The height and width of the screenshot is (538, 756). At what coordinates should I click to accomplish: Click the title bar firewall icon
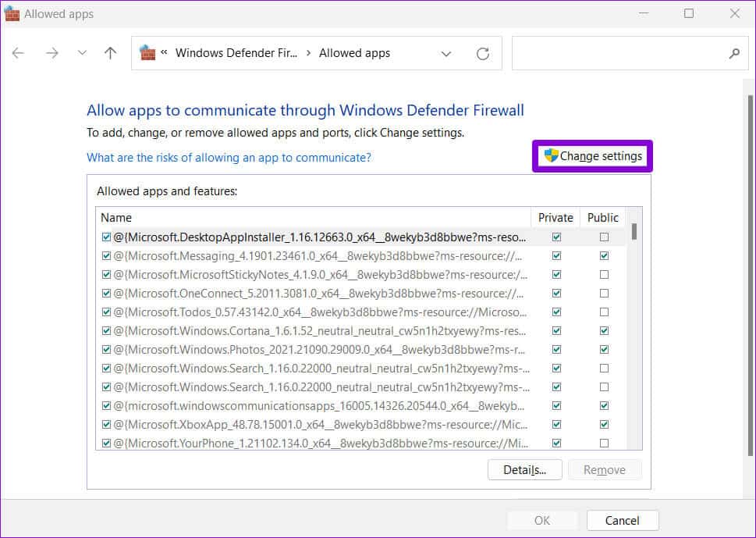click(x=12, y=14)
